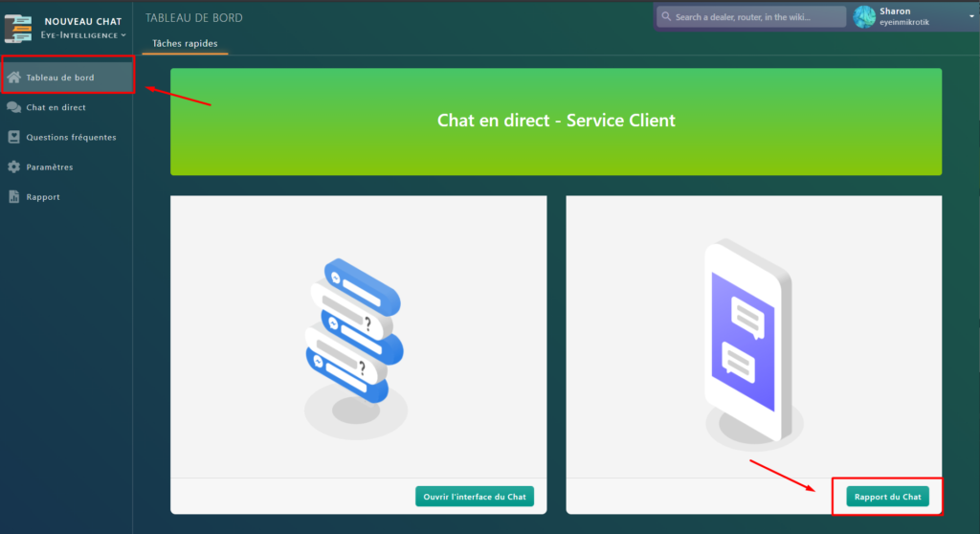Click the Questions fréquentes sidebar icon

14,137
